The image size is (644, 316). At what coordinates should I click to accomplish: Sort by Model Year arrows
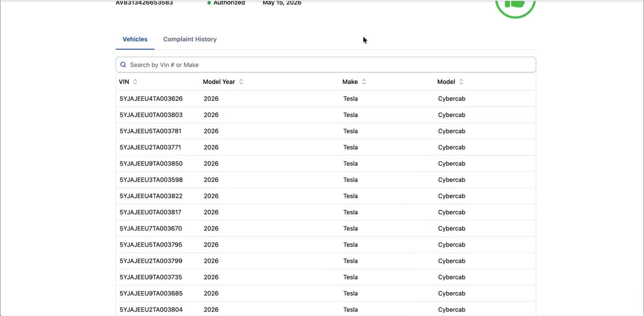click(241, 82)
